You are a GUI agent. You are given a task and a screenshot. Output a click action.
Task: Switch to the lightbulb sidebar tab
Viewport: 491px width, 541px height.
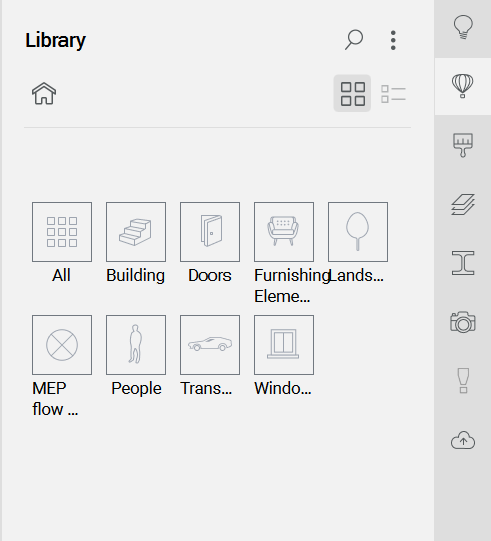coord(463,28)
